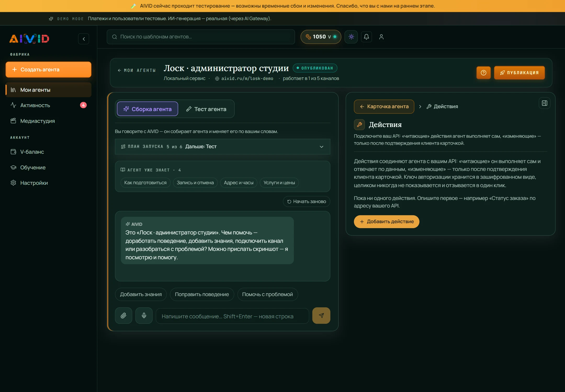This screenshot has width=565, height=392.
Task: Open V-баланс in sidebar
Action: (48, 152)
